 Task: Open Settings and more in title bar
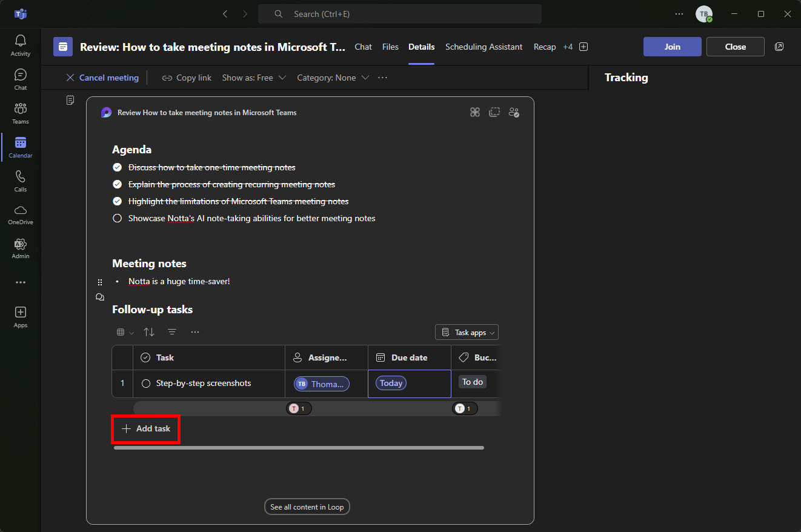(x=680, y=13)
